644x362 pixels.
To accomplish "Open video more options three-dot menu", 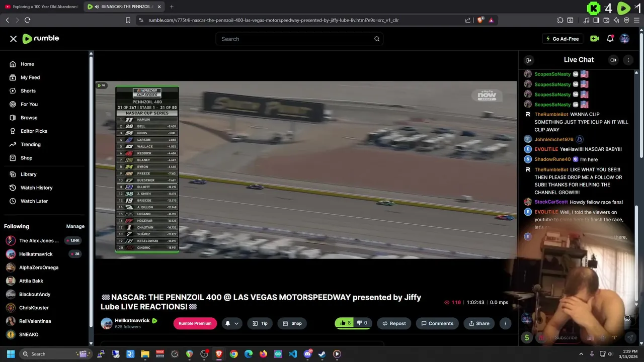I will click(505, 323).
